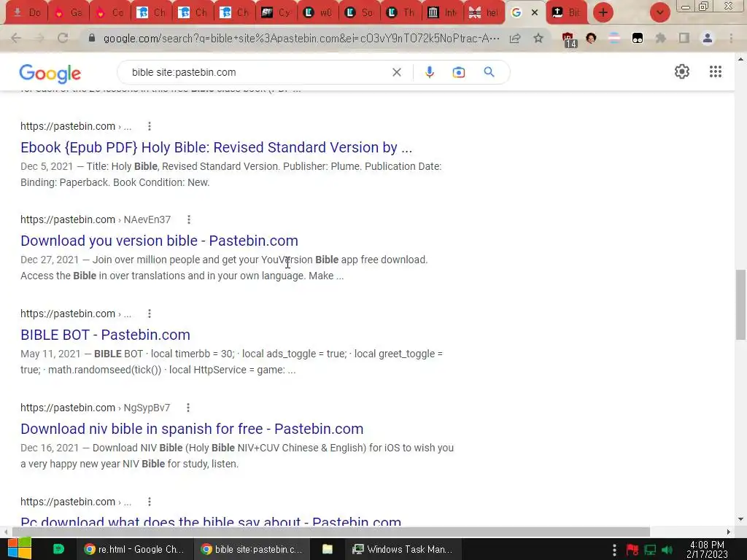Click the pastebin.com › NgSypBv7 URL
This screenshot has height=560, width=747.
tap(96, 408)
